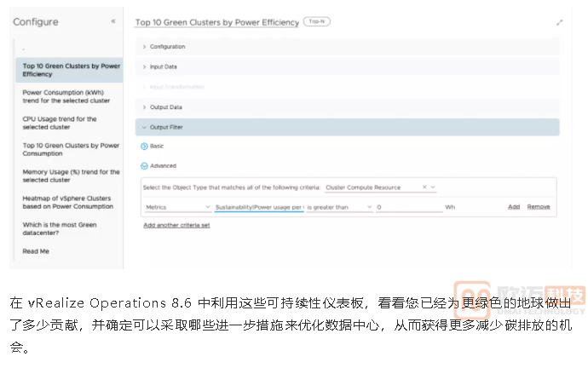Expand the Input Transformation section

point(347,87)
